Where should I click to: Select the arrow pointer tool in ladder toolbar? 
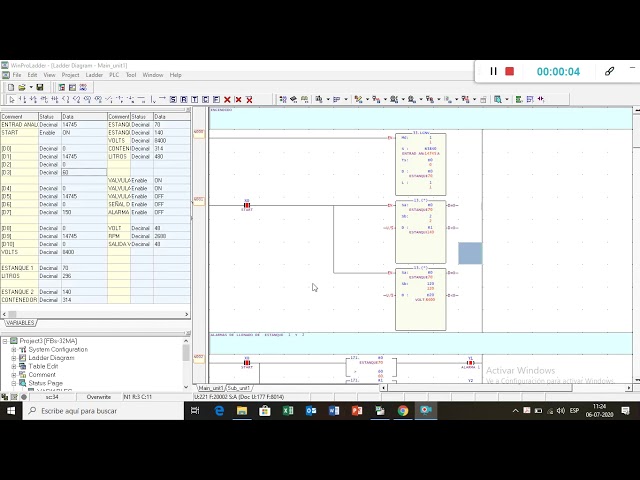[12, 99]
